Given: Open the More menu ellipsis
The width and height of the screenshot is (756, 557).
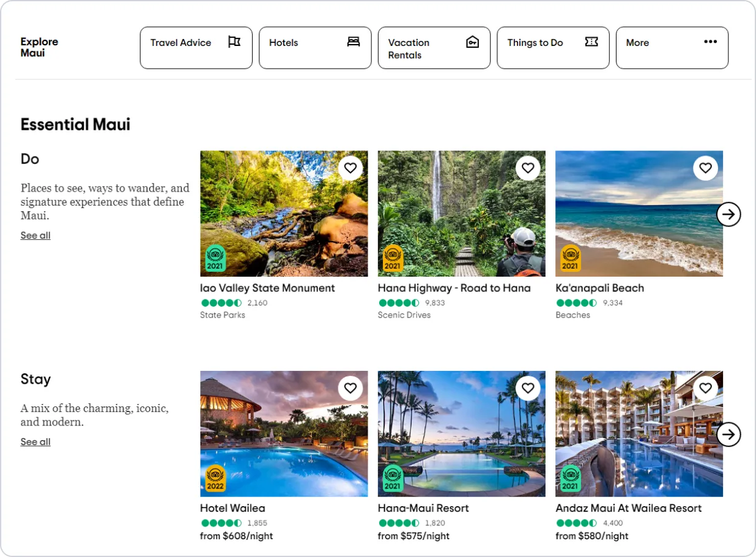Looking at the screenshot, I should [710, 42].
